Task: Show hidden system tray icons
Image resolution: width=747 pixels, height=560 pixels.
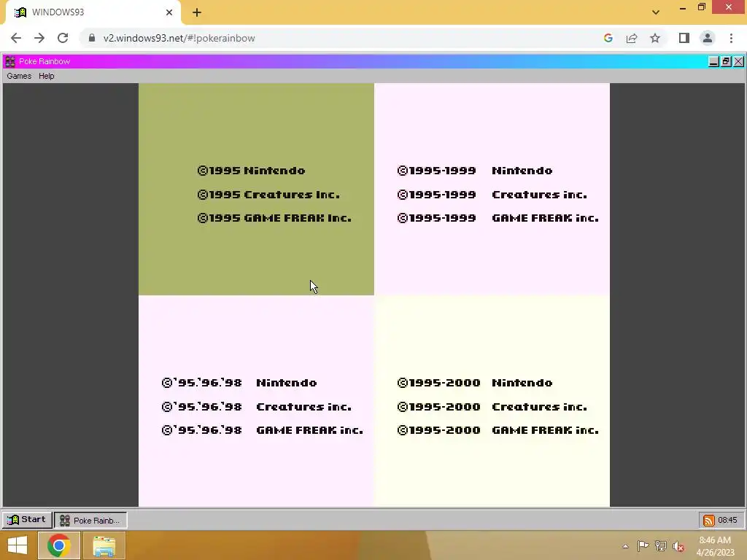Action: click(625, 546)
